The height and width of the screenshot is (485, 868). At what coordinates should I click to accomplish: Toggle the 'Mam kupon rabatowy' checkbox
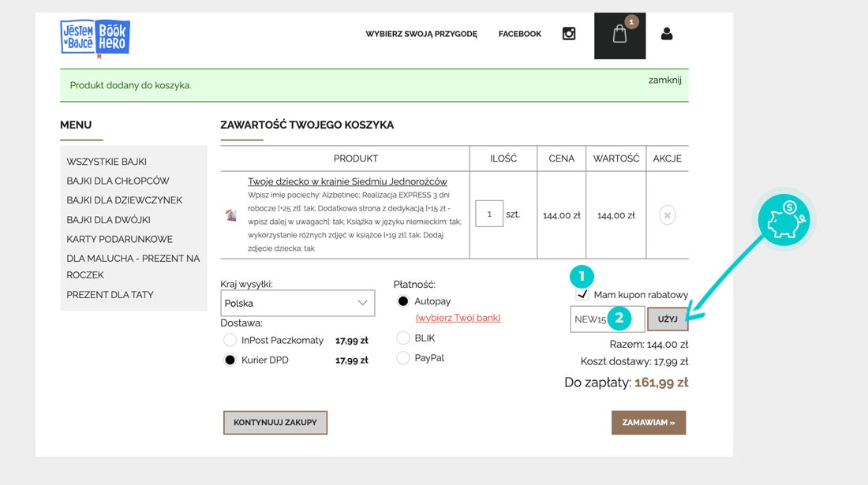(582, 295)
